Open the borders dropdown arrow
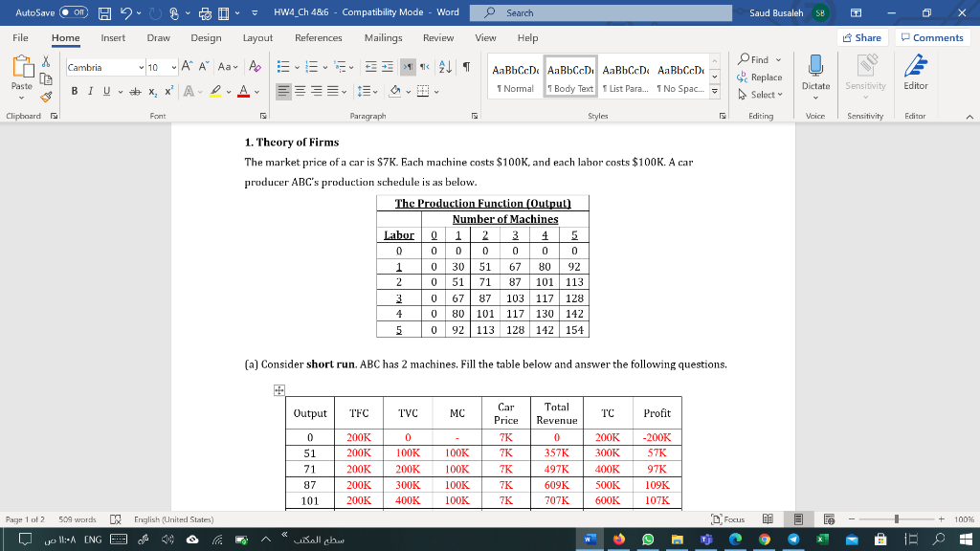 click(x=436, y=92)
